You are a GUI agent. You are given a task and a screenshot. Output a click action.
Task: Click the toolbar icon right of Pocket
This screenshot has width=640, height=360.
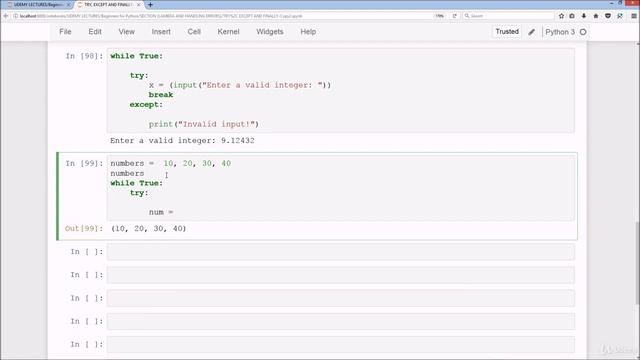tap(620, 16)
